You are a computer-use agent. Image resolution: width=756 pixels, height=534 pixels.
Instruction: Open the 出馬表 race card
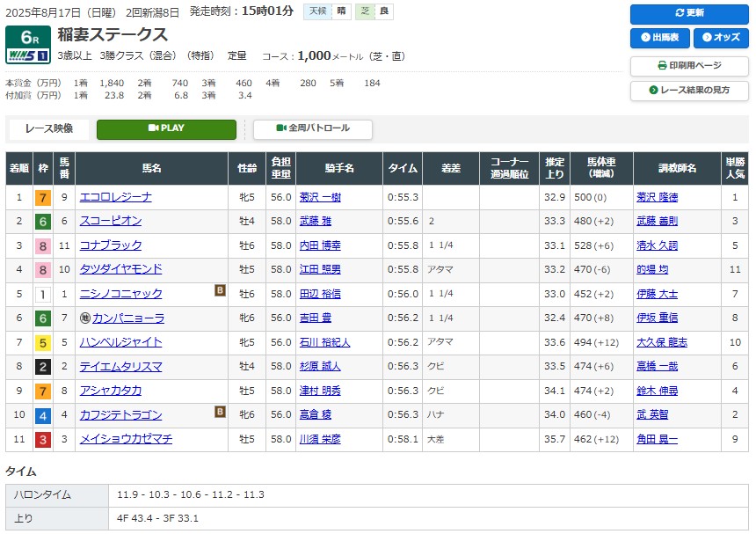point(659,38)
